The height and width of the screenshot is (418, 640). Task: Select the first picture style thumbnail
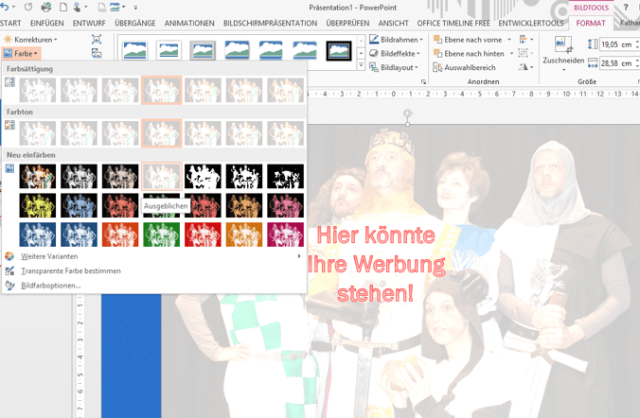tap(135, 50)
